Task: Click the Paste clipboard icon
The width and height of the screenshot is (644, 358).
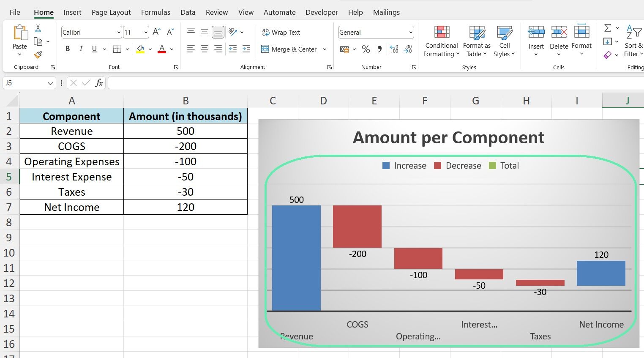Action: coord(20,33)
